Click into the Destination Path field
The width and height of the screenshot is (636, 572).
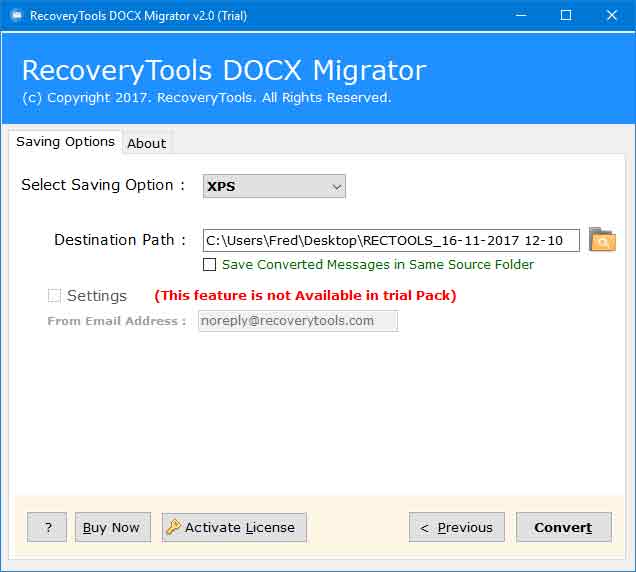pyautogui.click(x=391, y=241)
